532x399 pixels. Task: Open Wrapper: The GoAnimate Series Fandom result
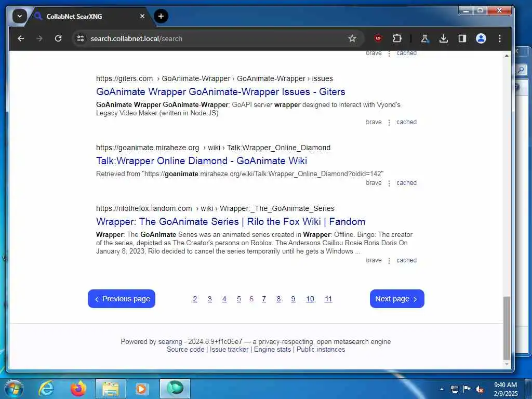[x=231, y=221]
